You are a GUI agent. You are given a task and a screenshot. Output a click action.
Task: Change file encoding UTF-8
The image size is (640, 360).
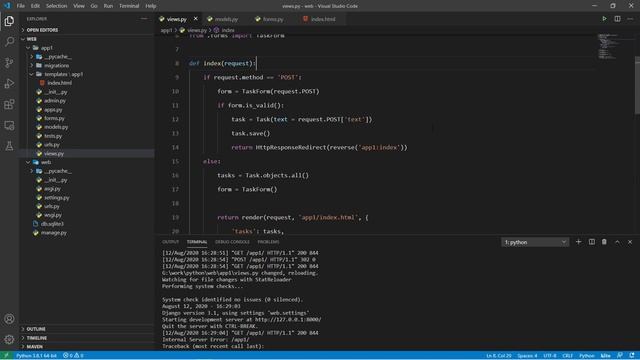coord(550,356)
